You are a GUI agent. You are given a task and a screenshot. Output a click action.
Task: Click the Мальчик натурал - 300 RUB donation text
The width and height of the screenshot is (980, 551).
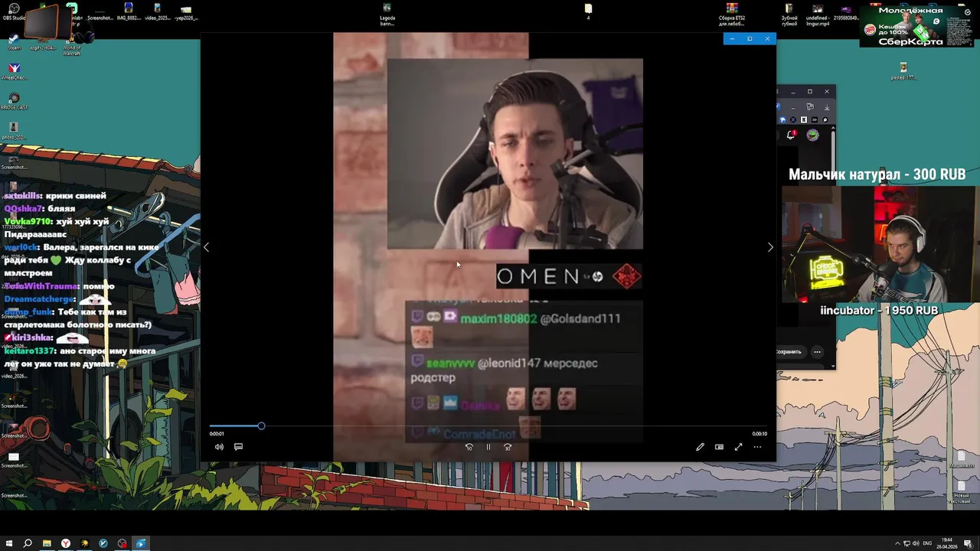point(877,174)
